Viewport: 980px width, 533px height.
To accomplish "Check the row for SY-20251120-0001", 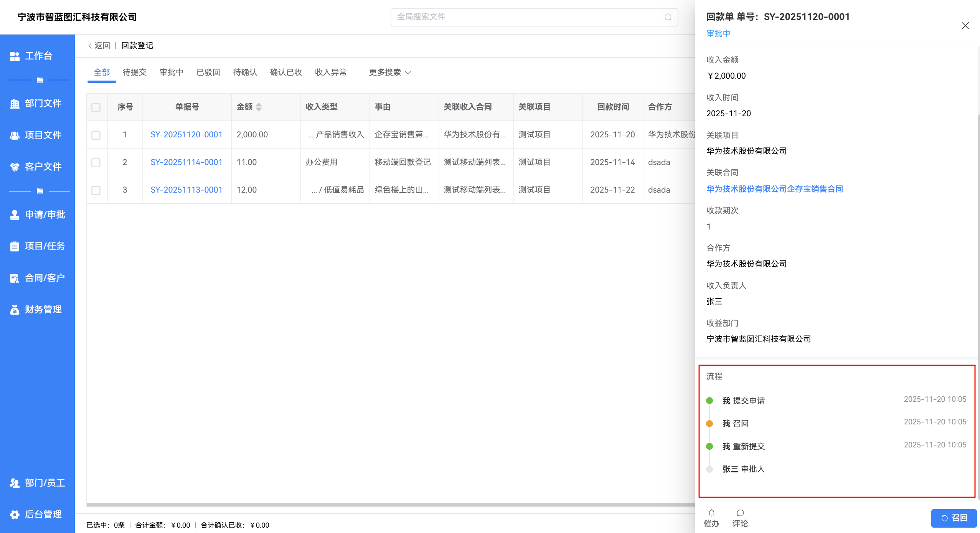I will click(96, 135).
